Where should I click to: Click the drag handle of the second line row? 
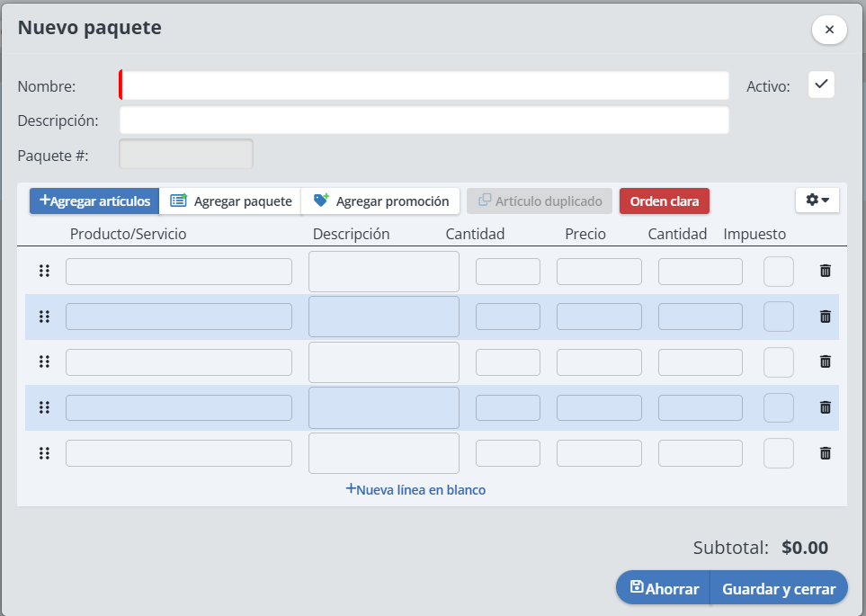coord(44,317)
